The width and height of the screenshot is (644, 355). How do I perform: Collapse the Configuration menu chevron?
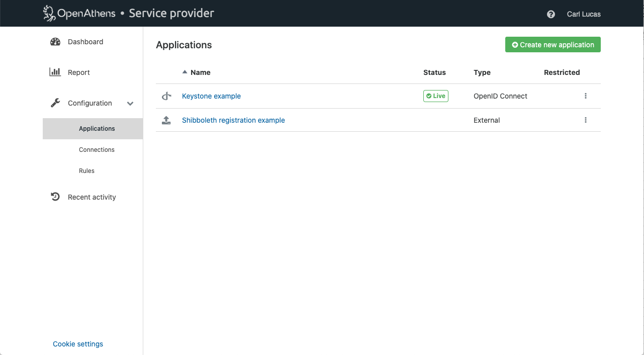130,104
